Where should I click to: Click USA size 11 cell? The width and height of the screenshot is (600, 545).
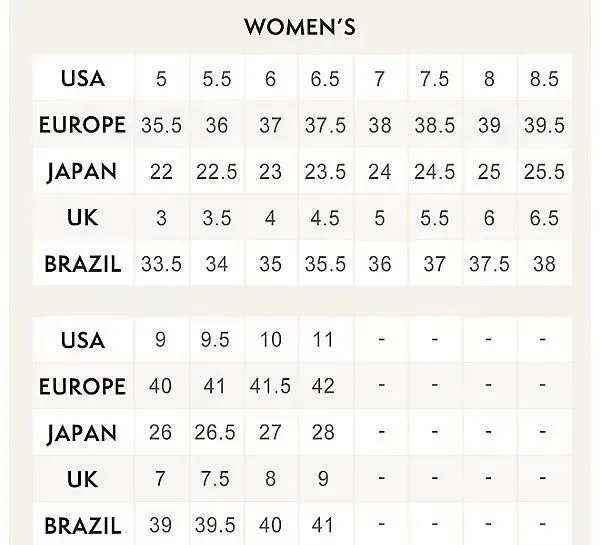tap(323, 339)
